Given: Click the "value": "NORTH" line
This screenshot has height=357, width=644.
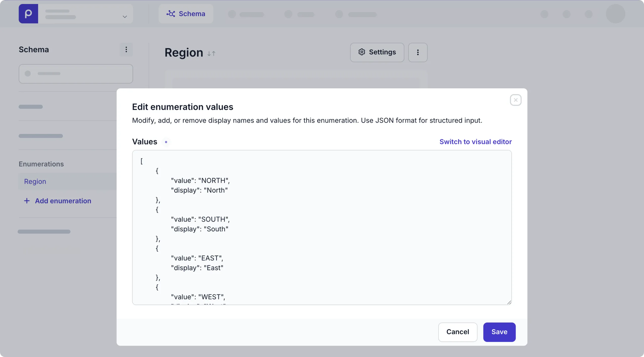Looking at the screenshot, I should click(200, 181).
